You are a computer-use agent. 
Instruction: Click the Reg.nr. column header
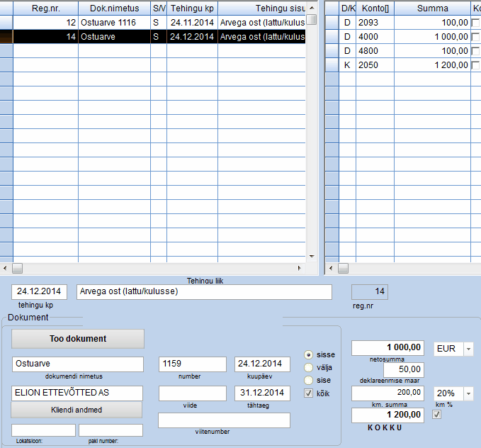pyautogui.click(x=46, y=9)
